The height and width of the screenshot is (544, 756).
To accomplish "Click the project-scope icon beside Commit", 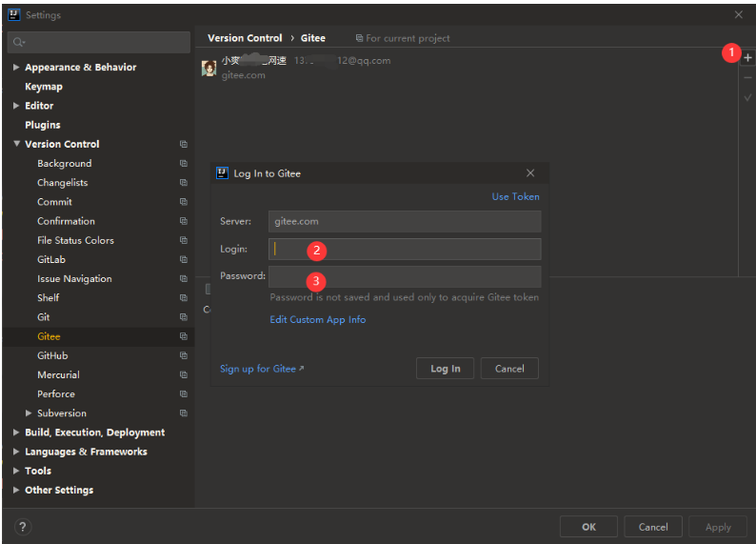I will coord(183,202).
